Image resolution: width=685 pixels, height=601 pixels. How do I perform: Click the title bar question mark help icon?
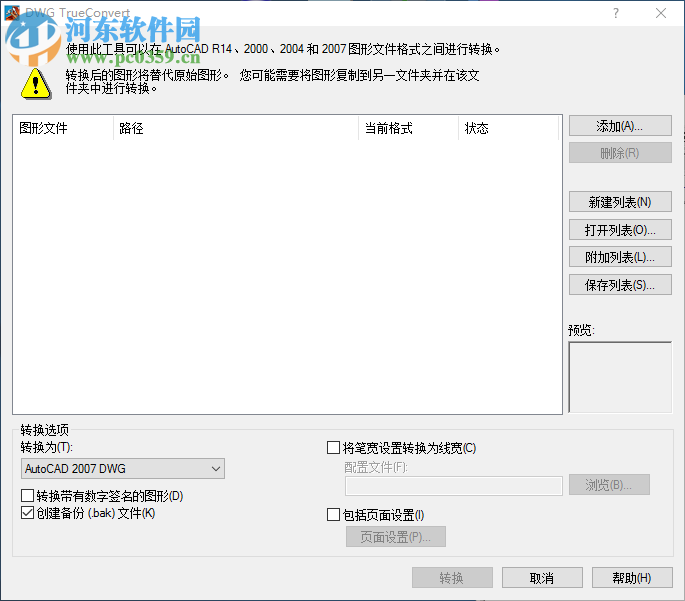(616, 13)
